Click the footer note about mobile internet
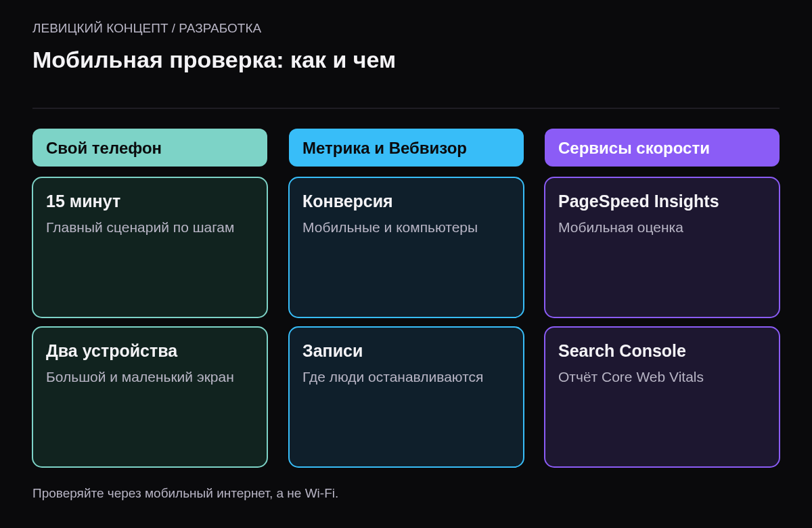Viewport: 812px width, 528px height. (x=185, y=493)
